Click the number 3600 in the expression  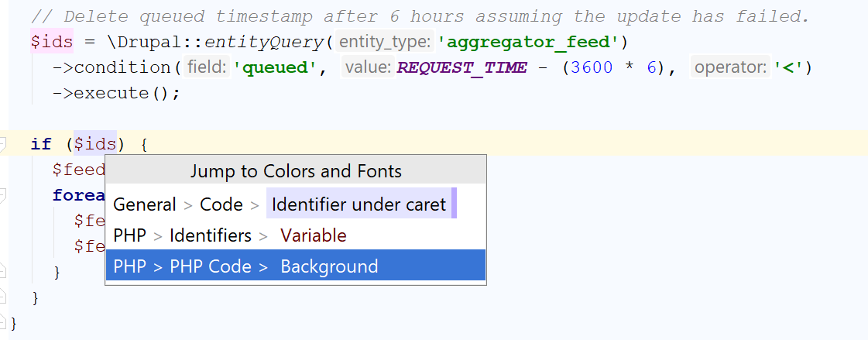(x=592, y=67)
